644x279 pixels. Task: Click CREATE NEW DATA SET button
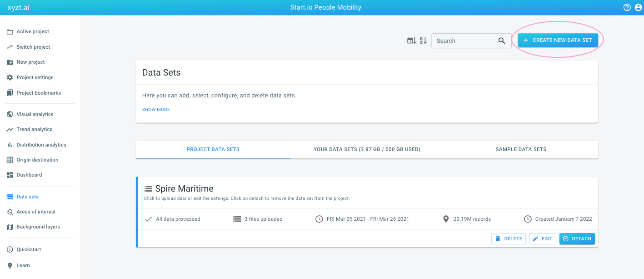coord(558,40)
